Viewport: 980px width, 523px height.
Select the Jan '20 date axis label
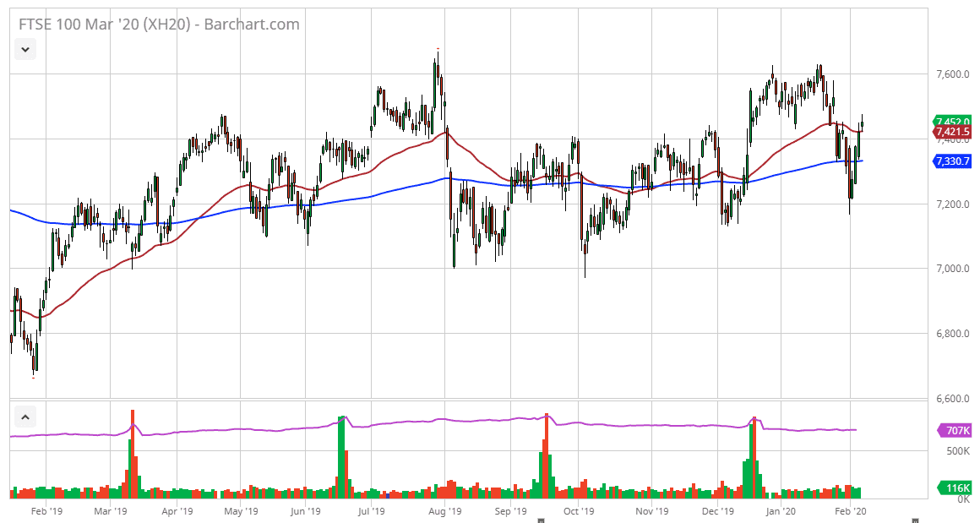(782, 511)
